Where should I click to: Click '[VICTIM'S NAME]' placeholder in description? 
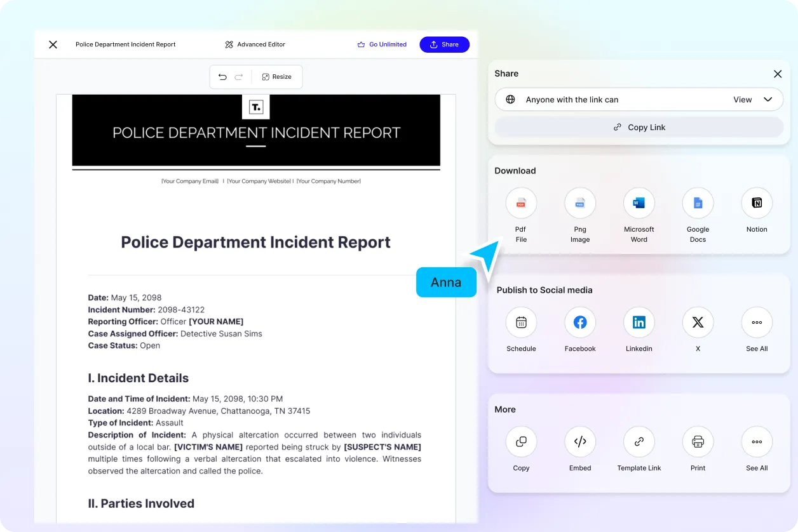tap(208, 447)
